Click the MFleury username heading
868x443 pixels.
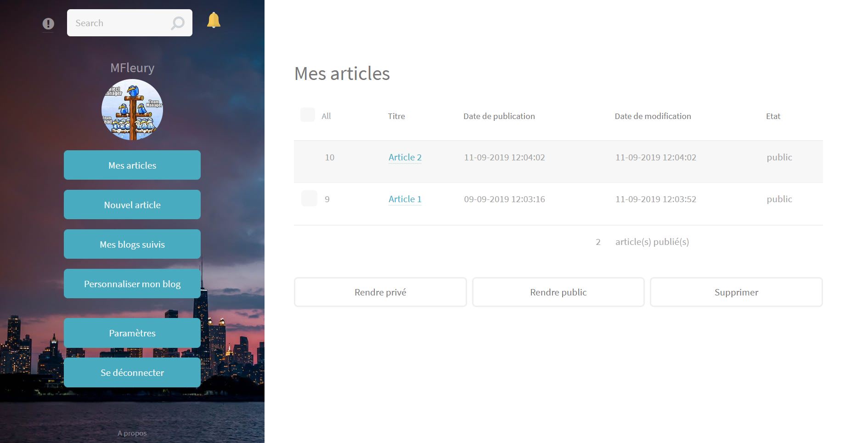(132, 68)
